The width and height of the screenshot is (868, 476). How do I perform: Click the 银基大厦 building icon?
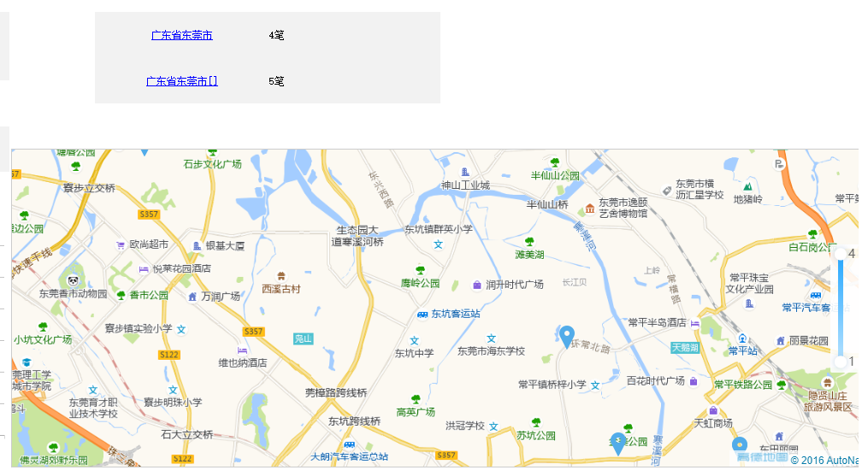[x=197, y=246]
